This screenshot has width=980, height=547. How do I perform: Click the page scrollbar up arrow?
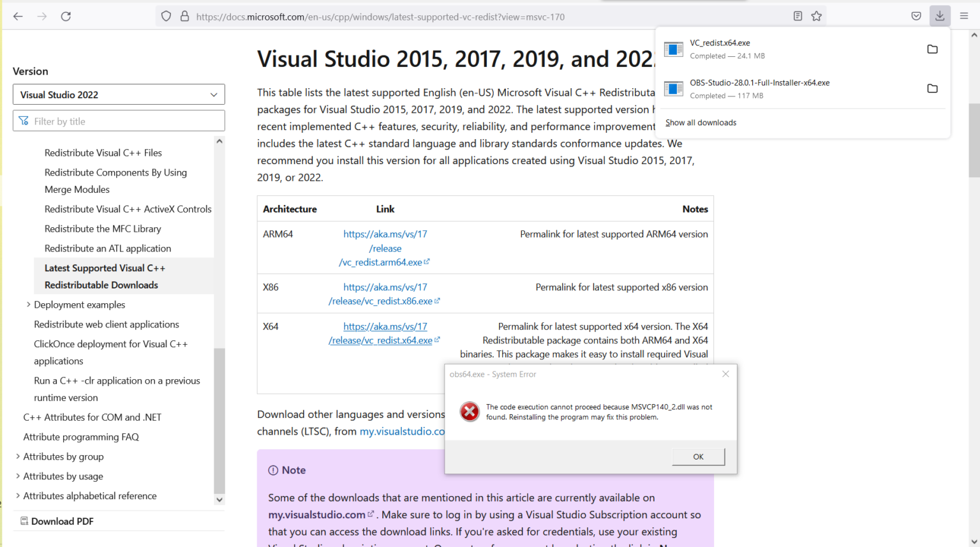(974, 35)
